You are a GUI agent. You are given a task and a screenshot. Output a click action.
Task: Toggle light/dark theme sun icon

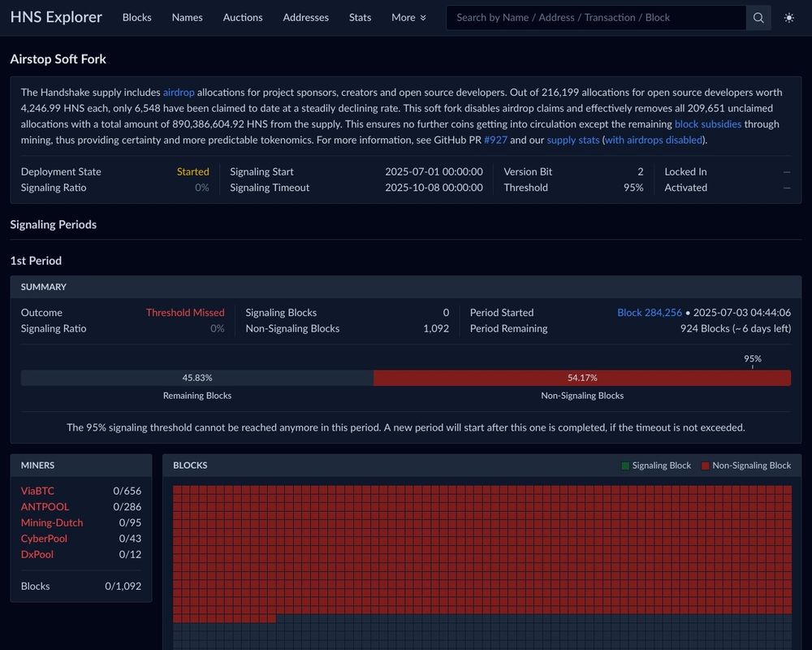(788, 18)
